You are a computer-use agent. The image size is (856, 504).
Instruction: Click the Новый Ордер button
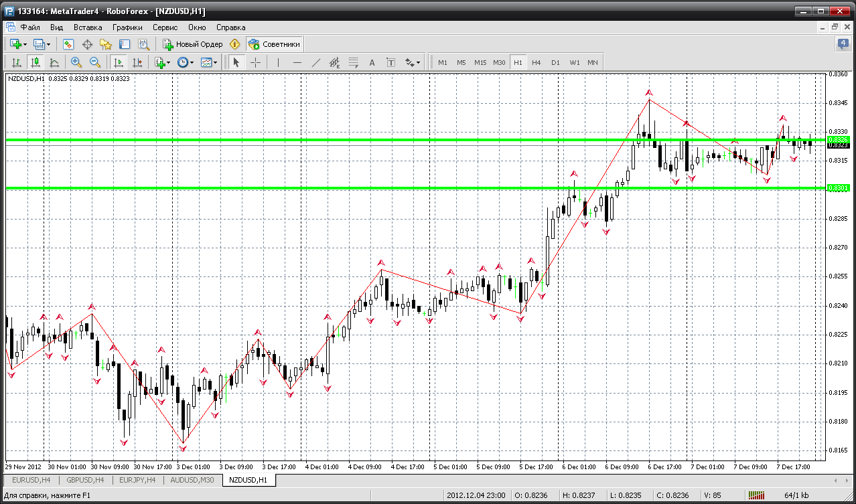(193, 44)
